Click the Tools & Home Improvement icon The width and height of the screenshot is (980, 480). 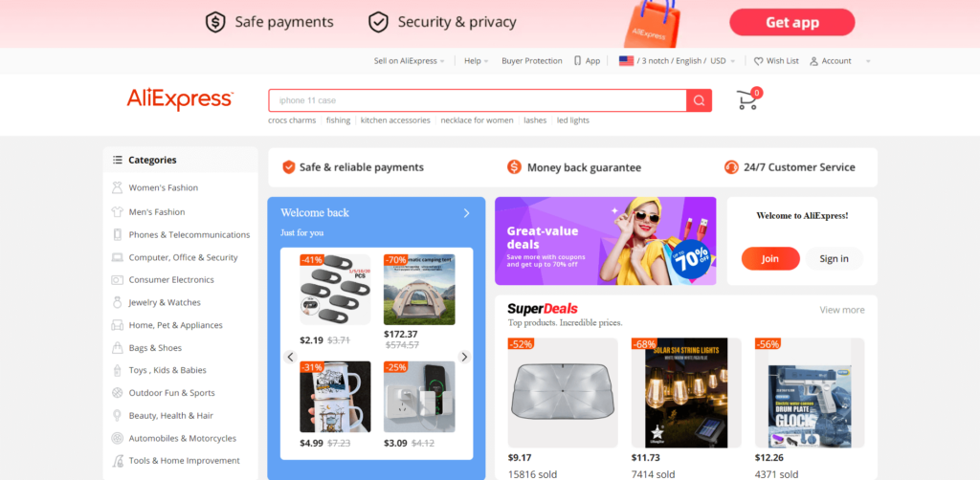point(117,461)
